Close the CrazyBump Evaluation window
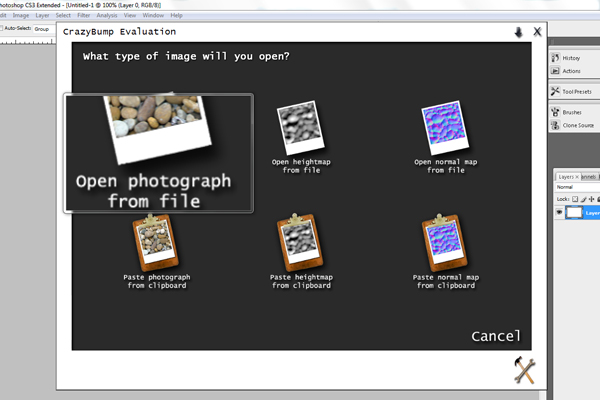600x400 pixels. pos(537,31)
